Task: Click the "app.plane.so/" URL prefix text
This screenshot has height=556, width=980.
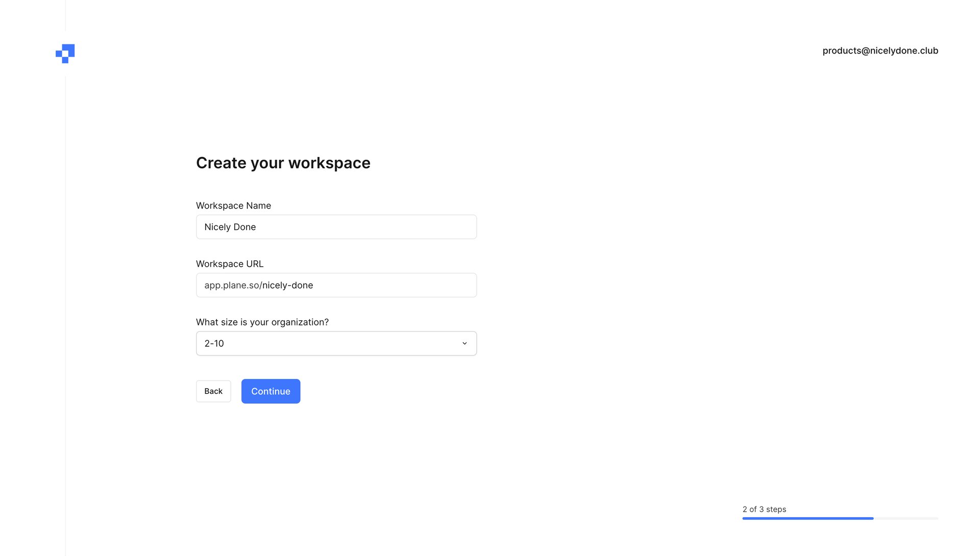Action: coord(233,285)
